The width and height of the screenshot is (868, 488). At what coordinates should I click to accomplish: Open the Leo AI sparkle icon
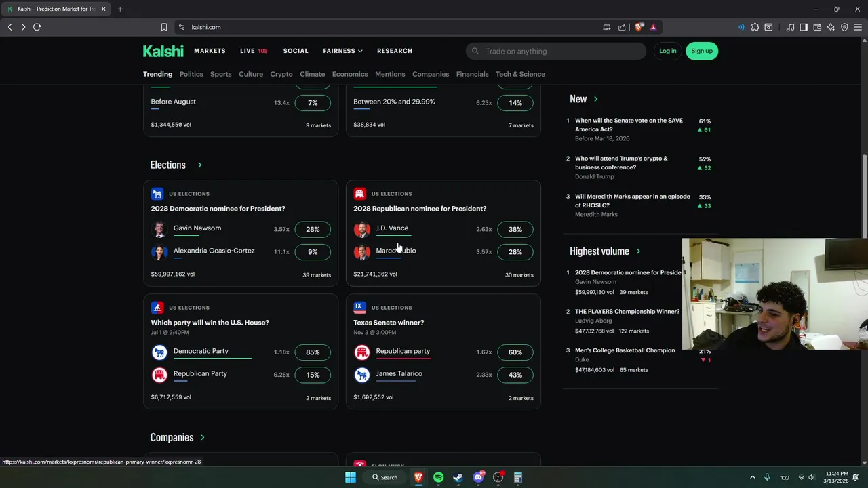831,27
